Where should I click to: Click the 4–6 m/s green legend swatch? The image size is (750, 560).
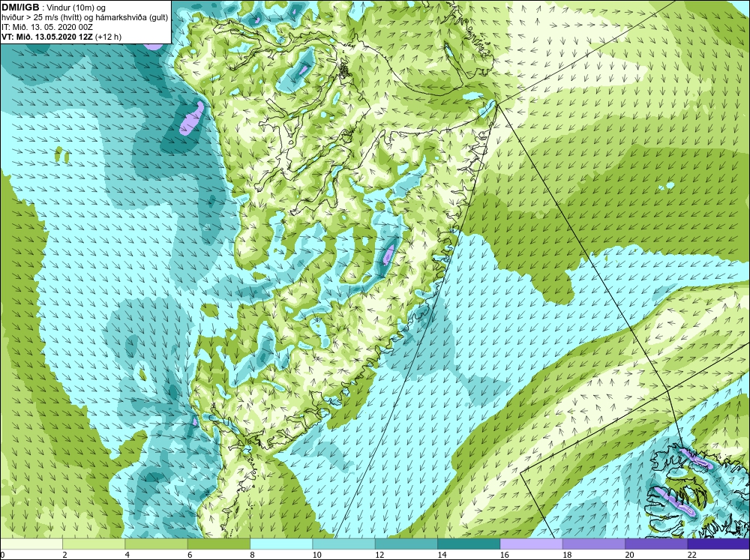157,544
